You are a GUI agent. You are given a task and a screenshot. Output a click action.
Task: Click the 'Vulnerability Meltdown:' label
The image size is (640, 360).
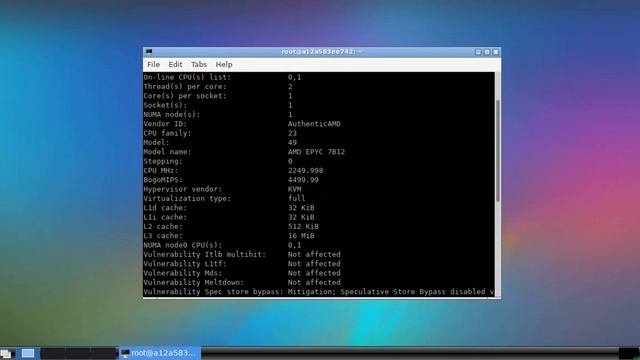[x=193, y=282]
